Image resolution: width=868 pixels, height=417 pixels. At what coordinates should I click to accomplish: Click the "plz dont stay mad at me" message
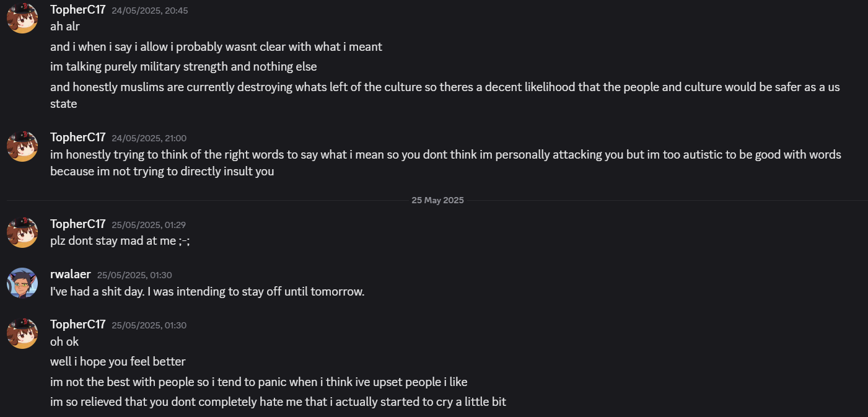(120, 241)
